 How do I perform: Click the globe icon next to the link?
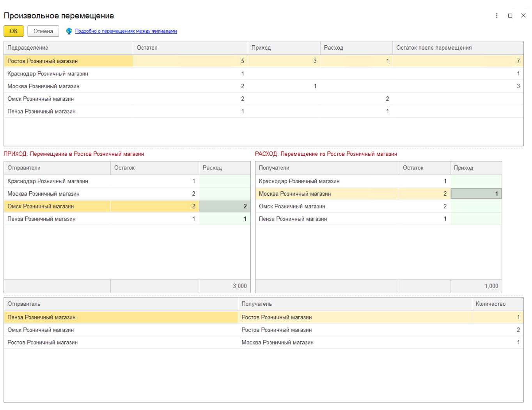(x=69, y=31)
